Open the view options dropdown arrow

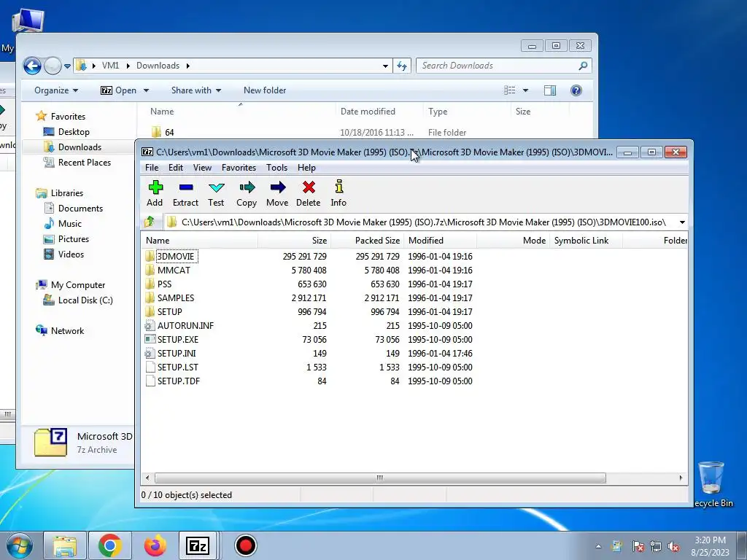click(x=525, y=90)
